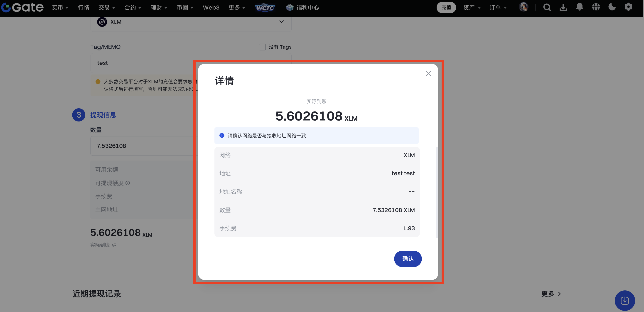Click the 充值 button
Image resolution: width=644 pixels, height=312 pixels.
click(446, 7)
